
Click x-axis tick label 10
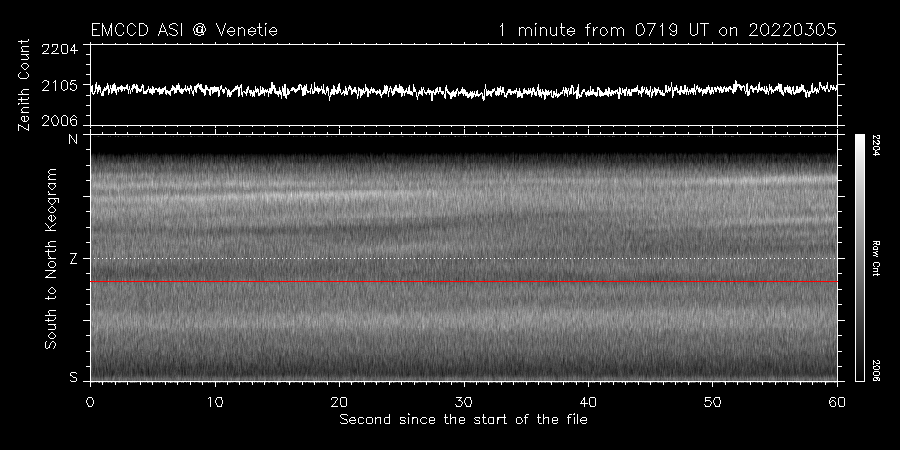pyautogui.click(x=215, y=402)
